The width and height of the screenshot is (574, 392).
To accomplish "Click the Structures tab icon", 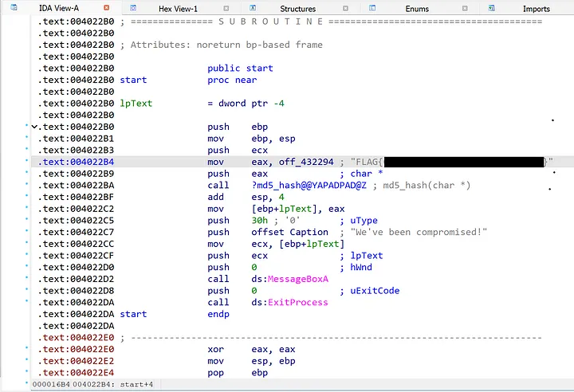I will click(x=253, y=8).
